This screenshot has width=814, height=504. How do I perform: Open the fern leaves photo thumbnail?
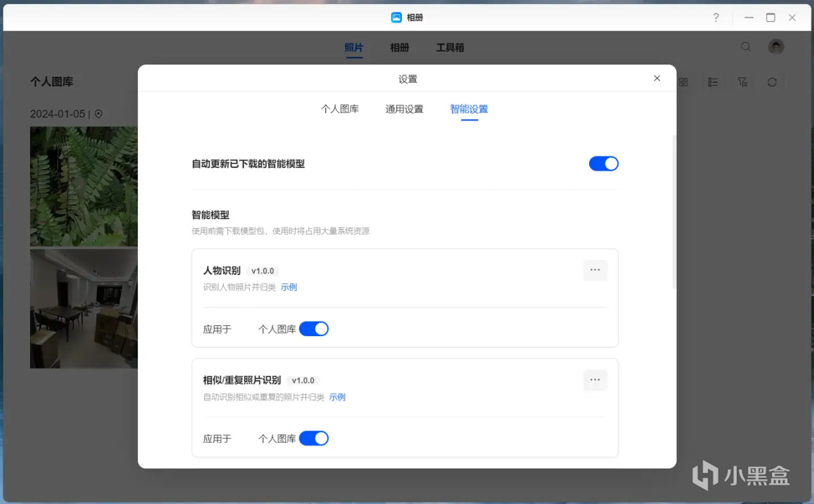coord(83,186)
